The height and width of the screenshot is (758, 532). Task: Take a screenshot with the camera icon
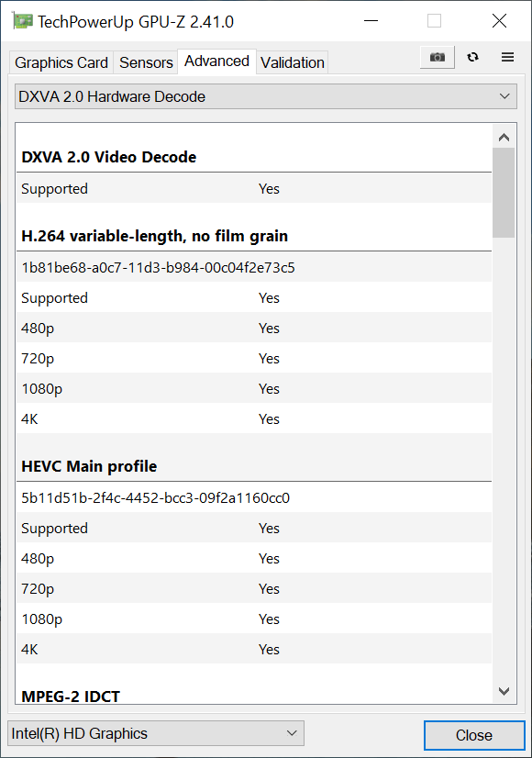tap(438, 57)
